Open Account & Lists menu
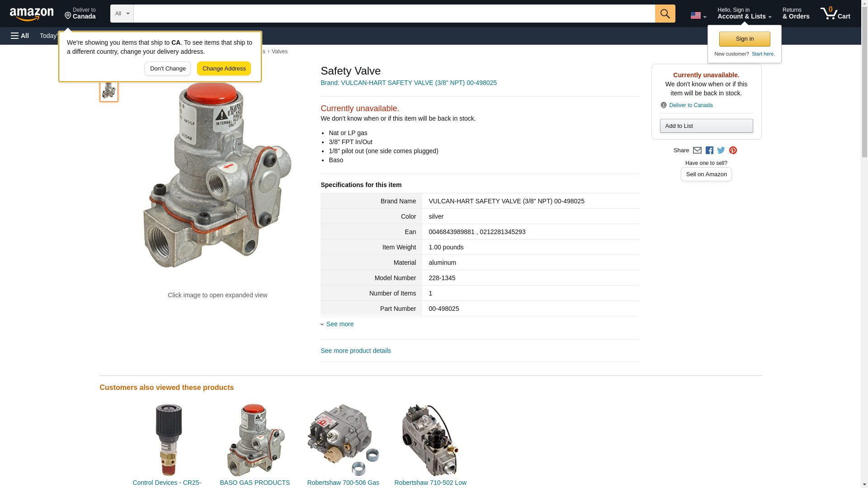The width and height of the screenshot is (868, 488). pos(744,14)
